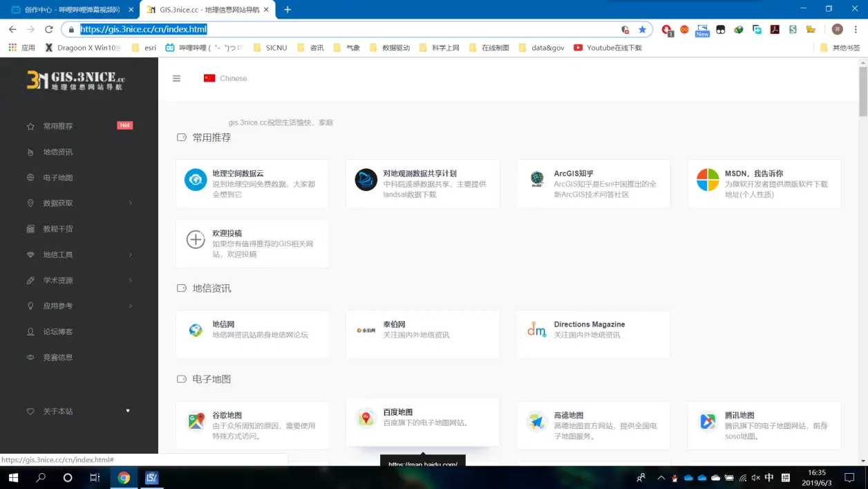The height and width of the screenshot is (489, 868).
Task: Expand 关于本站 dropdown arrow
Action: pos(128,411)
